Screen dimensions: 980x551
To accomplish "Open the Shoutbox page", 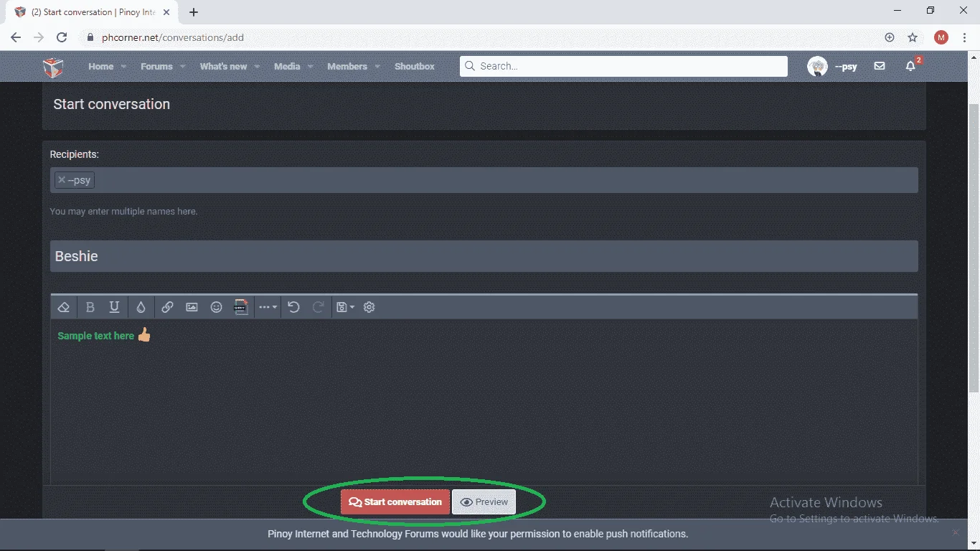I will pyautogui.click(x=415, y=66).
